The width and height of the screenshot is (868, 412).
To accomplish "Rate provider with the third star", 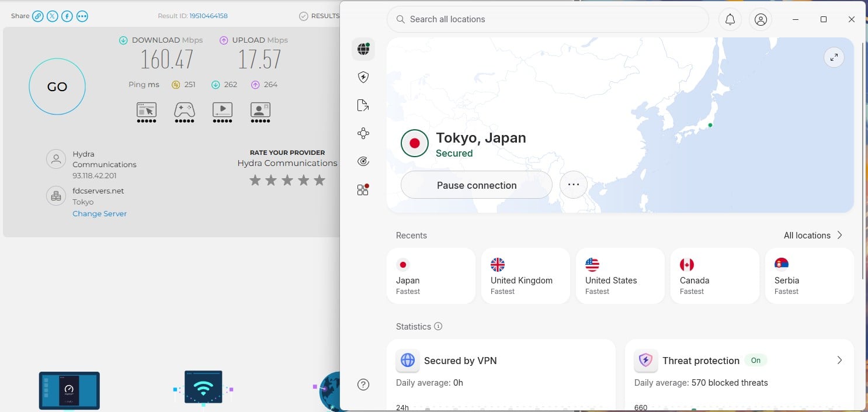I will pos(287,181).
